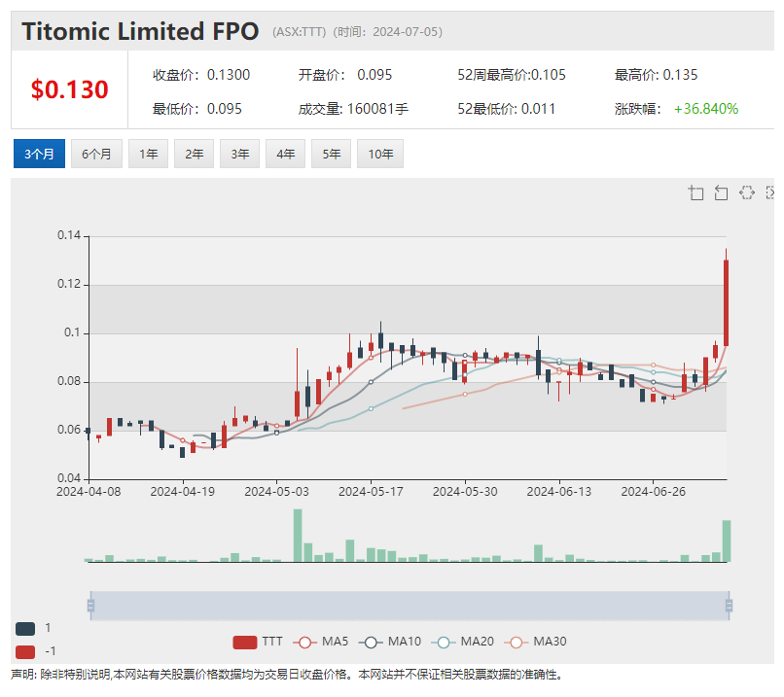Grab the left data zoom slider handle
The height and width of the screenshot is (697, 784).
(x=90, y=606)
